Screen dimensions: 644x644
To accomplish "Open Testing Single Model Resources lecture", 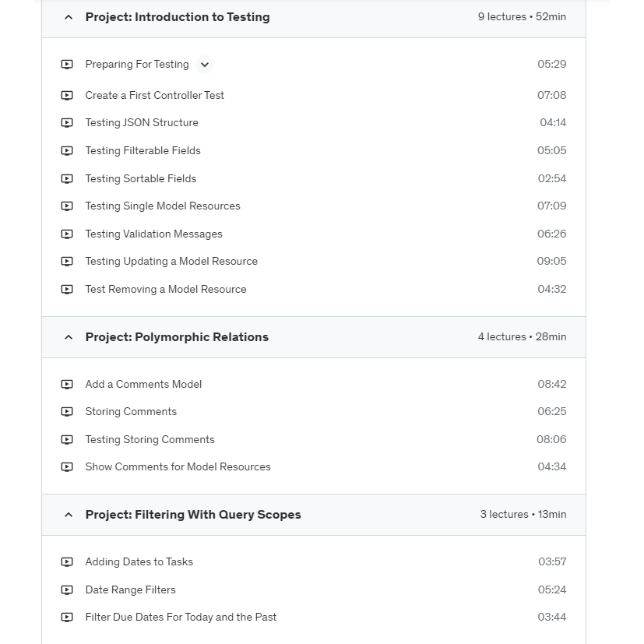I will tap(162, 206).
